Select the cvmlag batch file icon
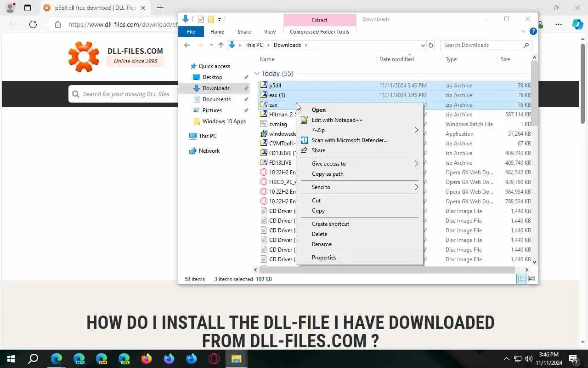The image size is (588, 368). [x=264, y=124]
